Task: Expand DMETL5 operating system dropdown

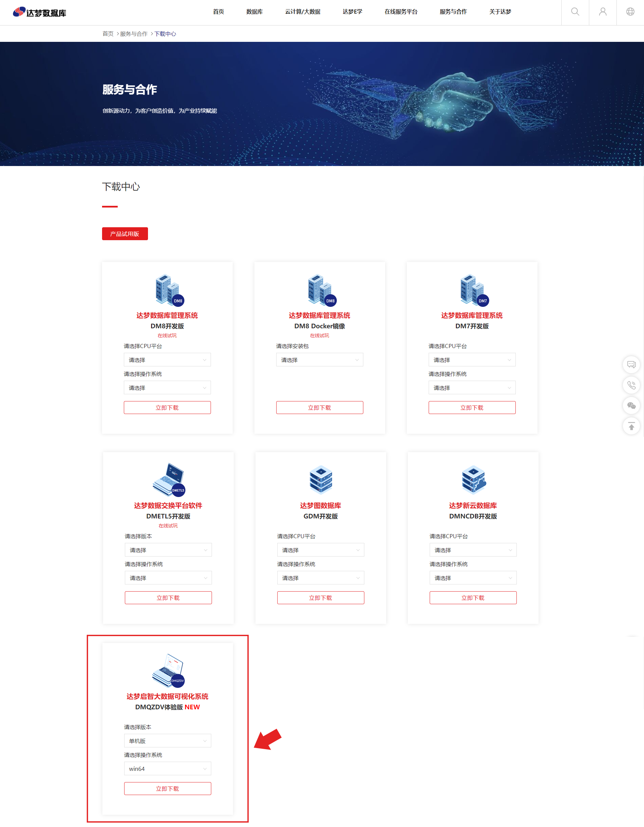Action: [168, 578]
